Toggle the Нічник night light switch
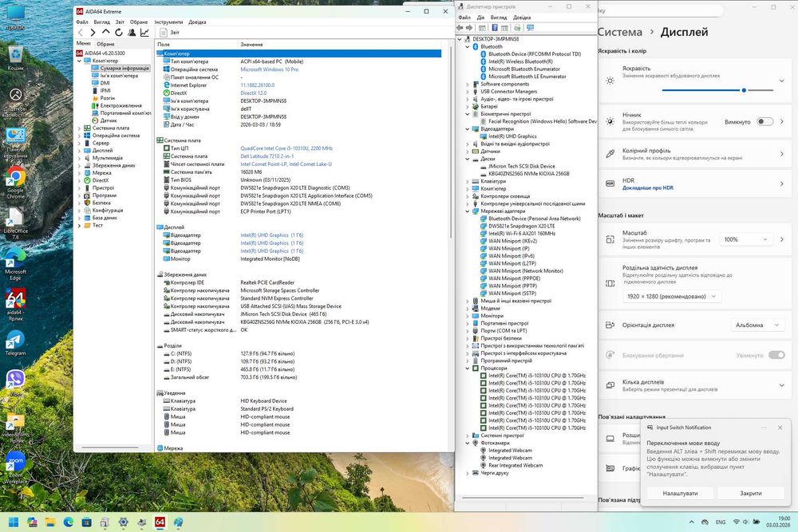This screenshot has height=532, width=798. point(764,121)
